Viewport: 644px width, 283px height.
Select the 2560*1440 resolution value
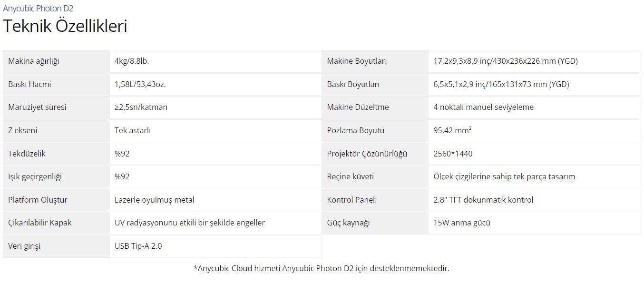453,154
